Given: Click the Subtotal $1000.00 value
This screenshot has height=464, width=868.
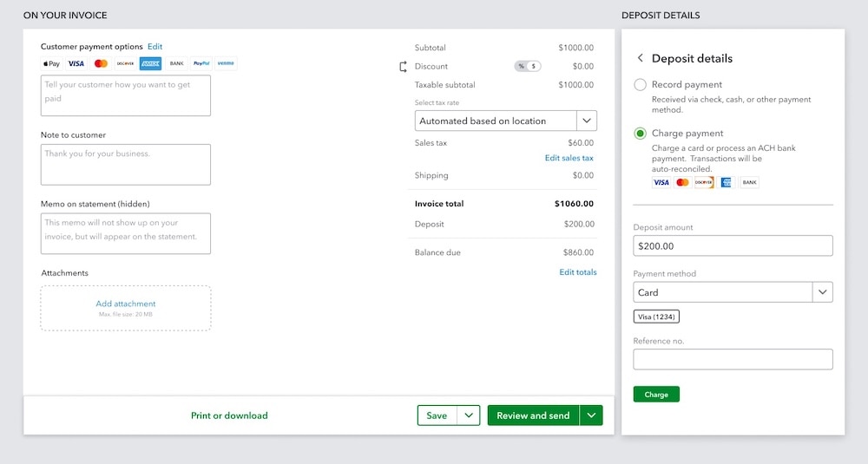Looking at the screenshot, I should coord(575,48).
